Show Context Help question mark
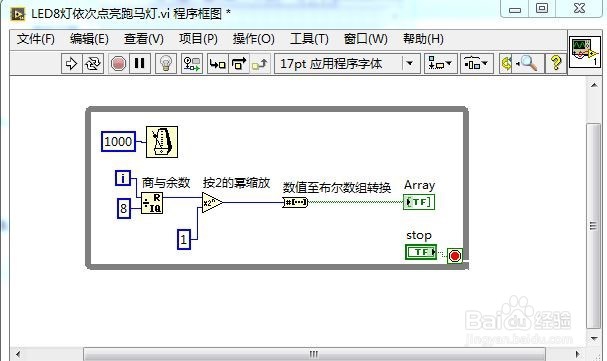The image size is (607, 361). tap(556, 63)
